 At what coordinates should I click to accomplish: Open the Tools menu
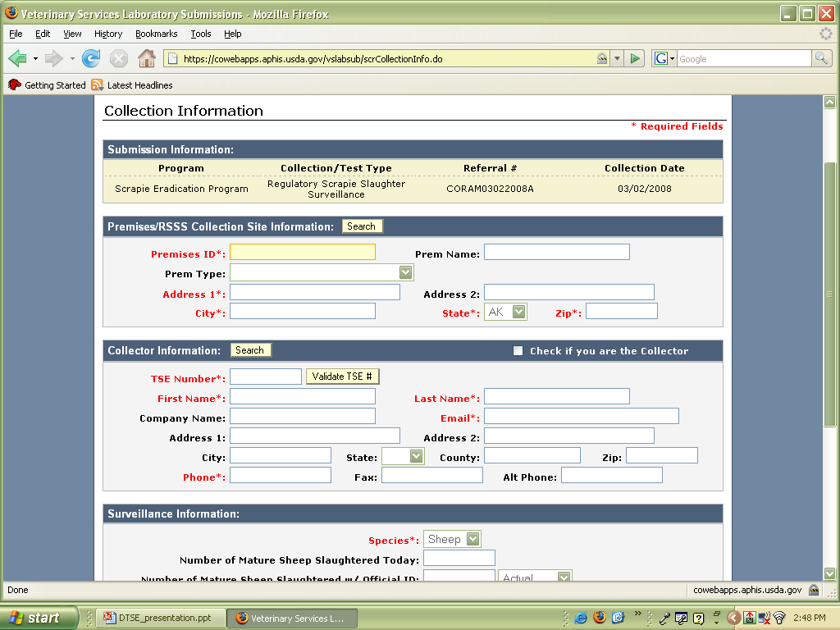[200, 34]
